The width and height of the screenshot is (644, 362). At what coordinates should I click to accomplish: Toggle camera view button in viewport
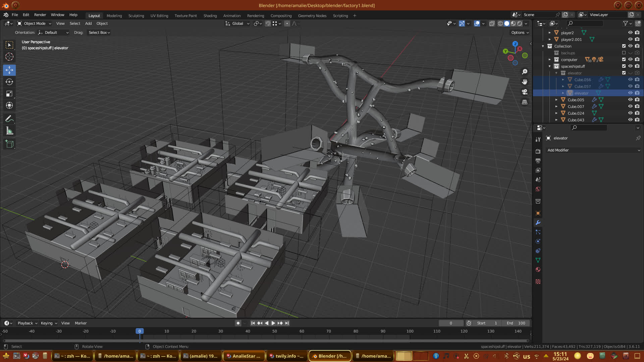525,92
